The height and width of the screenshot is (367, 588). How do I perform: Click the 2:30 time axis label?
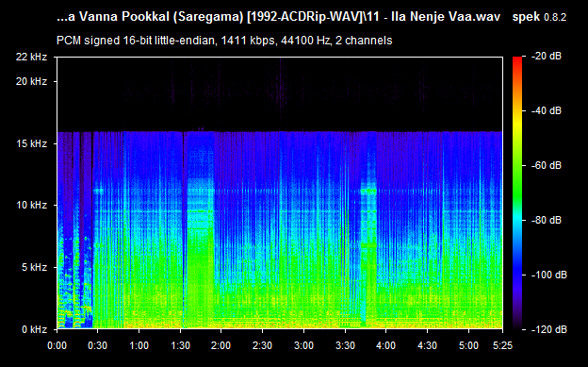[262, 345]
